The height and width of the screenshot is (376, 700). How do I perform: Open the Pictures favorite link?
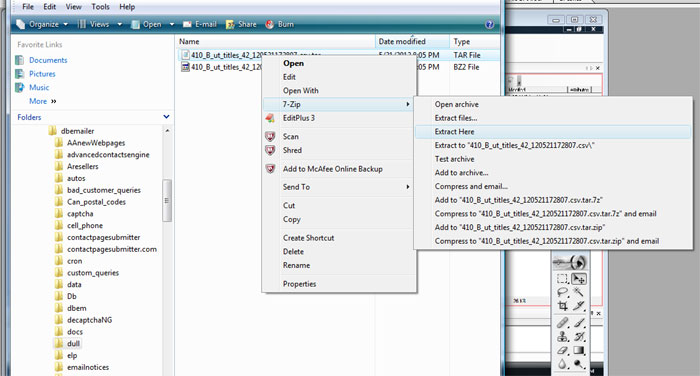point(35,74)
